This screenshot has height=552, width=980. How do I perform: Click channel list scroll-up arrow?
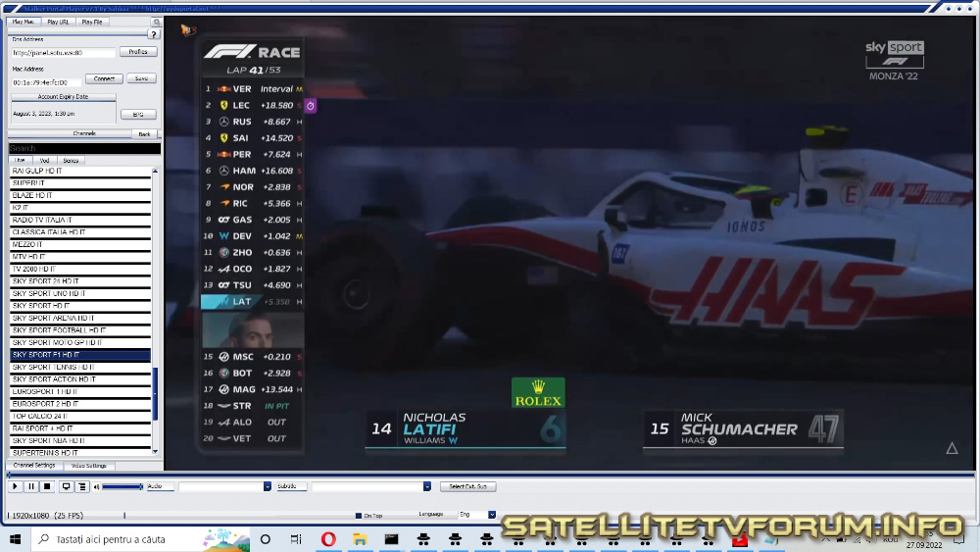[x=155, y=171]
